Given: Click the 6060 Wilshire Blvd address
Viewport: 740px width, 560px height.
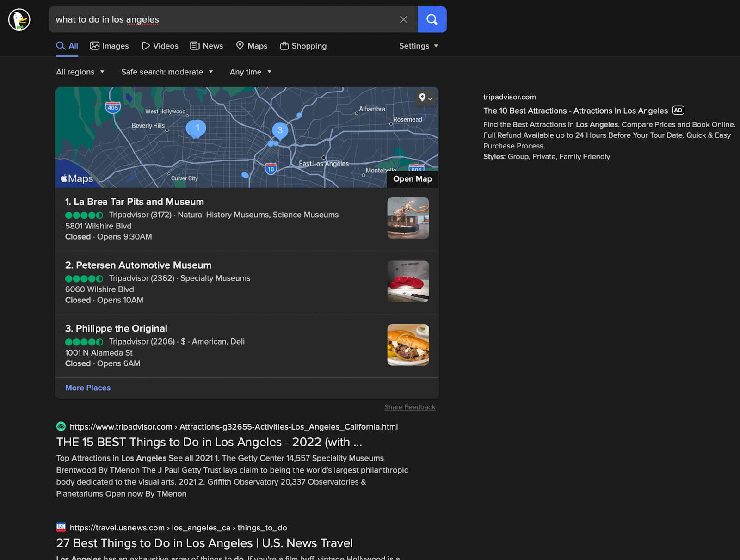Looking at the screenshot, I should [x=99, y=289].
